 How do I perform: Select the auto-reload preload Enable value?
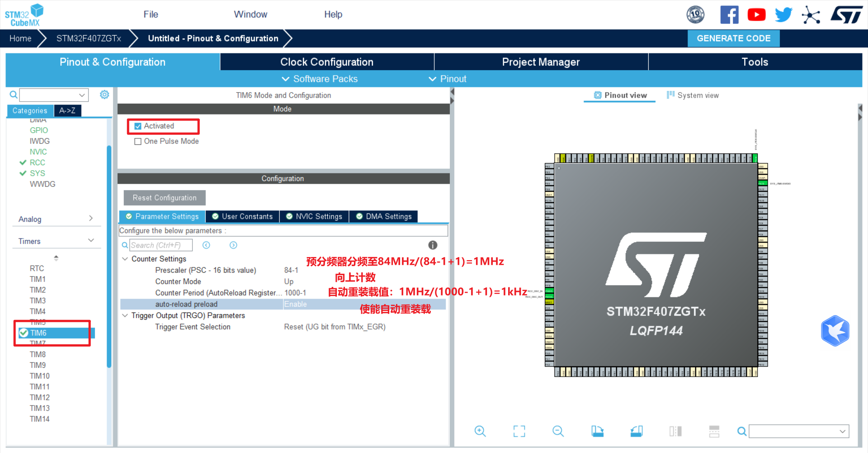pos(295,304)
